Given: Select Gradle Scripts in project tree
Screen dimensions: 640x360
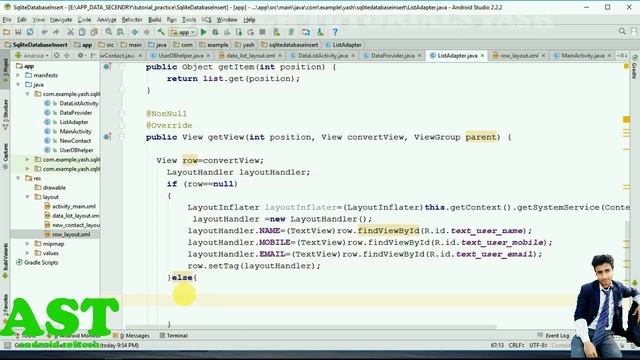Looking at the screenshot, I should pos(37,262).
